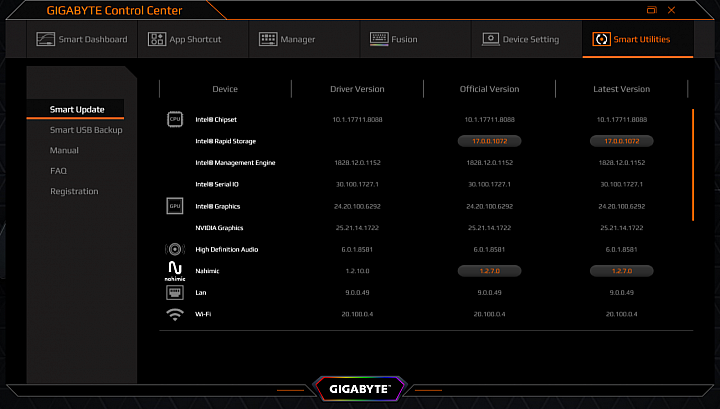Click the Latest Version column header

pyautogui.click(x=622, y=89)
